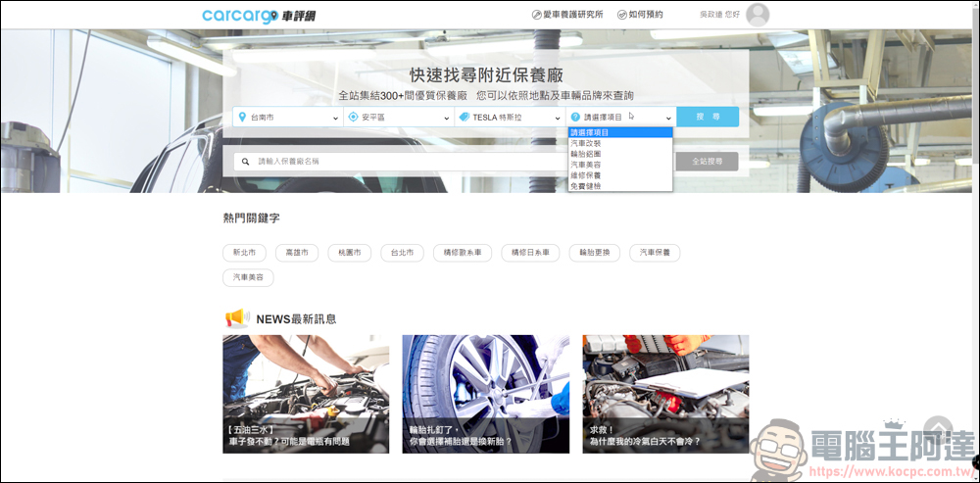
Task: Click the 車子發不動？可能是電瓶有問題 caption
Action: pyautogui.click(x=289, y=441)
